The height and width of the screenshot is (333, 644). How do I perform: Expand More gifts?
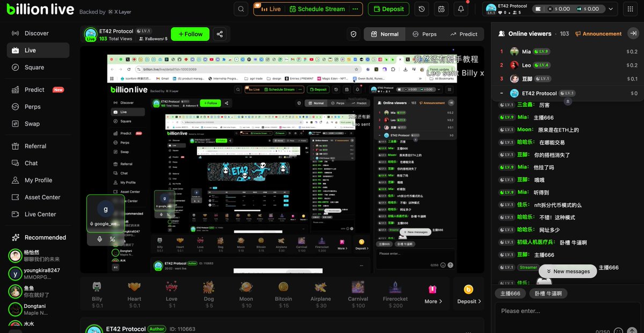(433, 294)
